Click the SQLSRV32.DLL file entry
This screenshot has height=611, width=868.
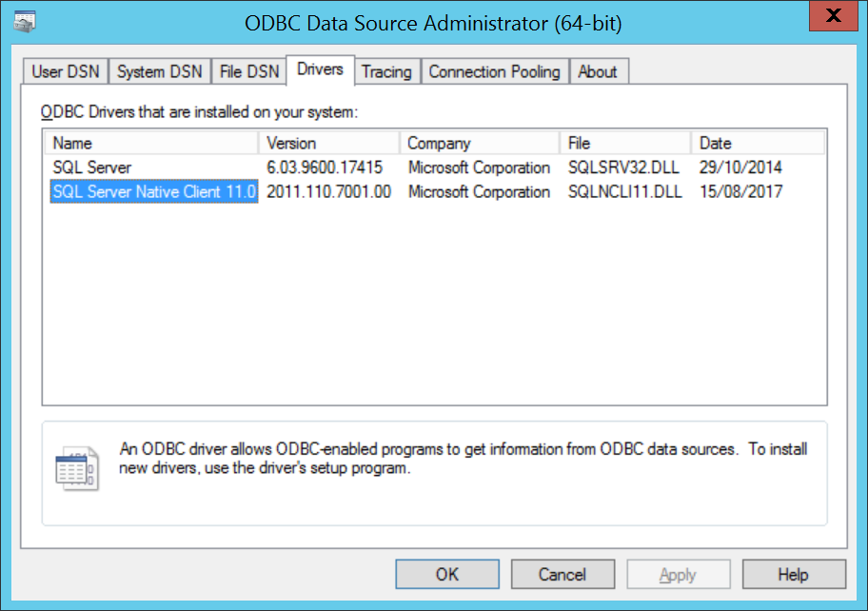click(x=625, y=168)
